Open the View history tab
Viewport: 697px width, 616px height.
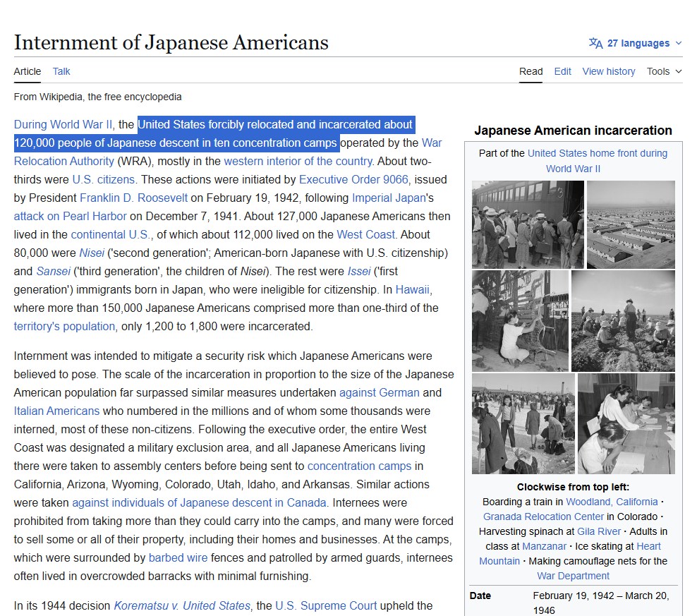point(609,71)
